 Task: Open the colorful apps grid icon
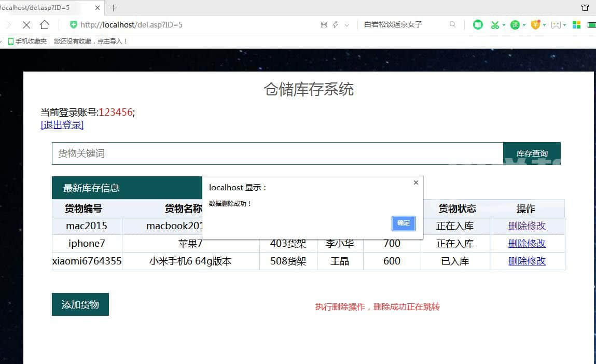pyautogui.click(x=576, y=25)
